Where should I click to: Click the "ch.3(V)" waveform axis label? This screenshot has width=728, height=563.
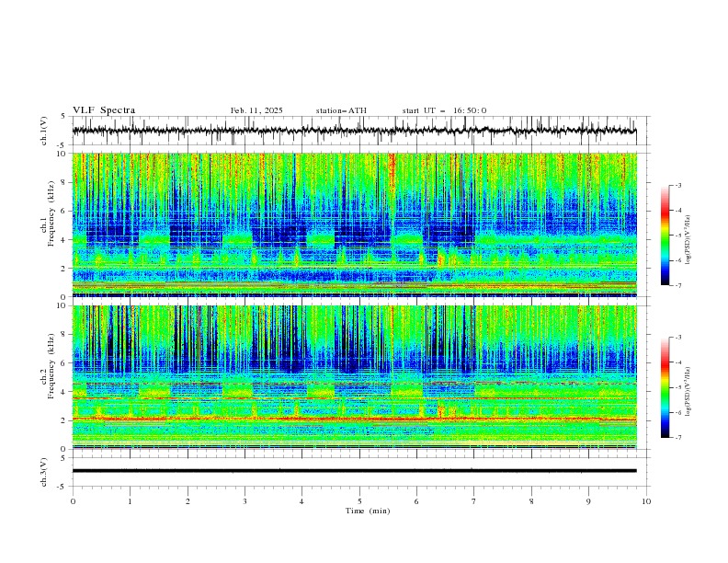pyautogui.click(x=44, y=472)
